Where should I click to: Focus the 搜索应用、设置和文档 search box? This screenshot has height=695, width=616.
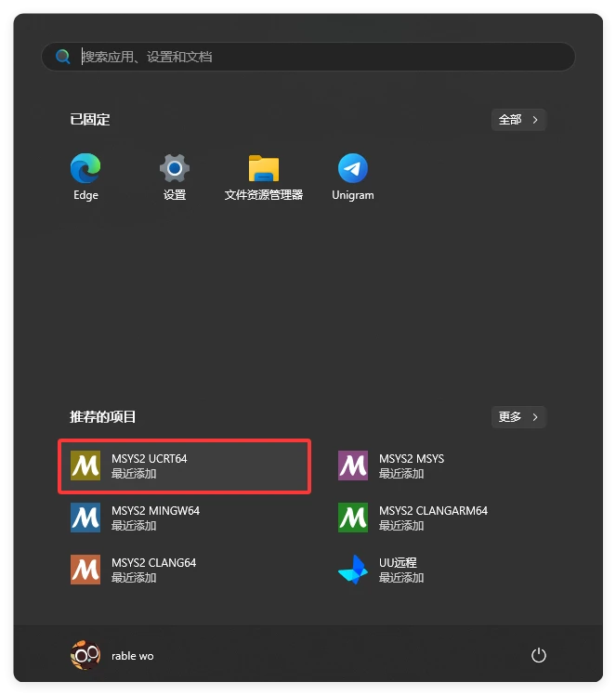[316, 57]
